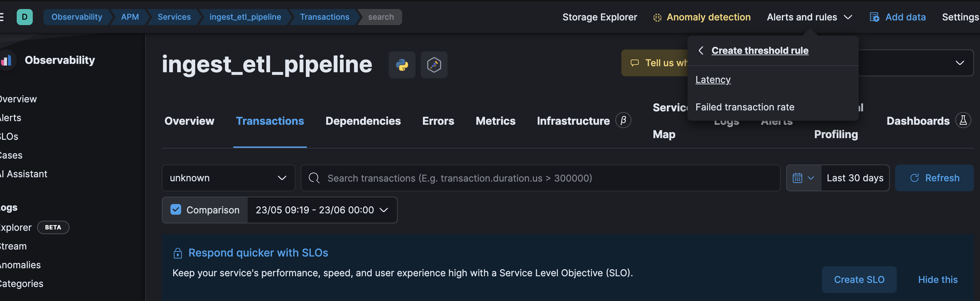
Task: Open the unknown transaction type dropdown
Action: (x=228, y=178)
